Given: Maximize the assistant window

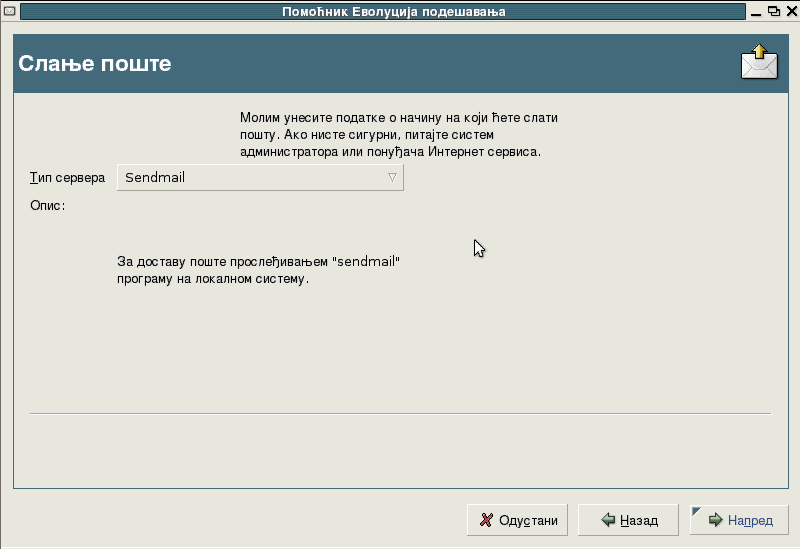Looking at the screenshot, I should click(774, 11).
